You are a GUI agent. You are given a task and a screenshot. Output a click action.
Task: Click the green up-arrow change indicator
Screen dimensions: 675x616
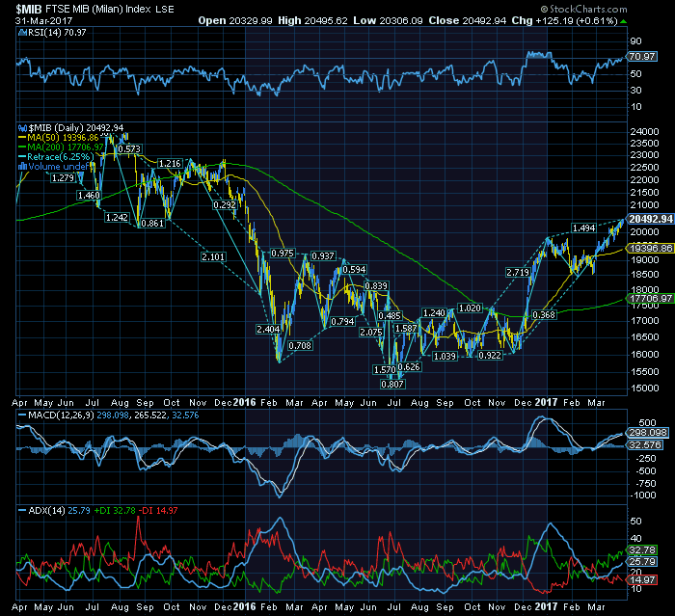click(x=623, y=21)
